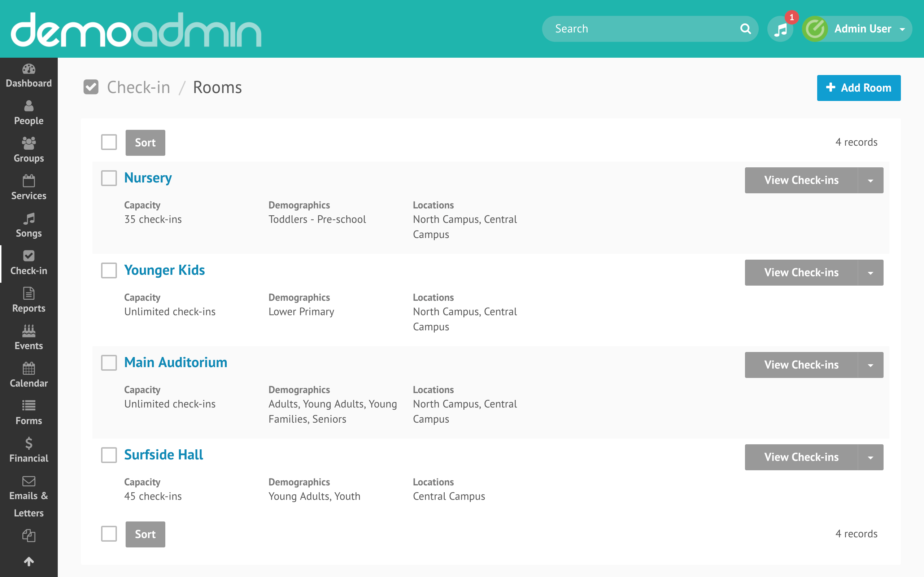924x577 pixels.
Task: Open the Younger Kids room link
Action: pos(165,270)
